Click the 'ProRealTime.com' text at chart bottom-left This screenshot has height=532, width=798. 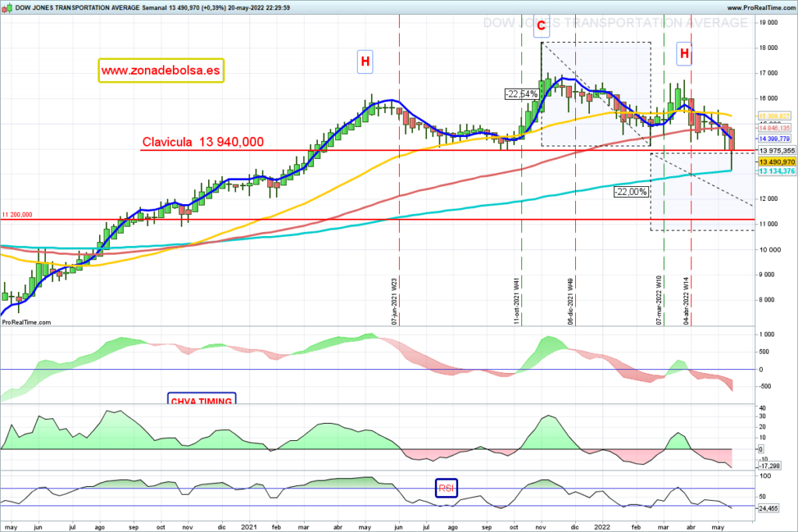(26, 322)
